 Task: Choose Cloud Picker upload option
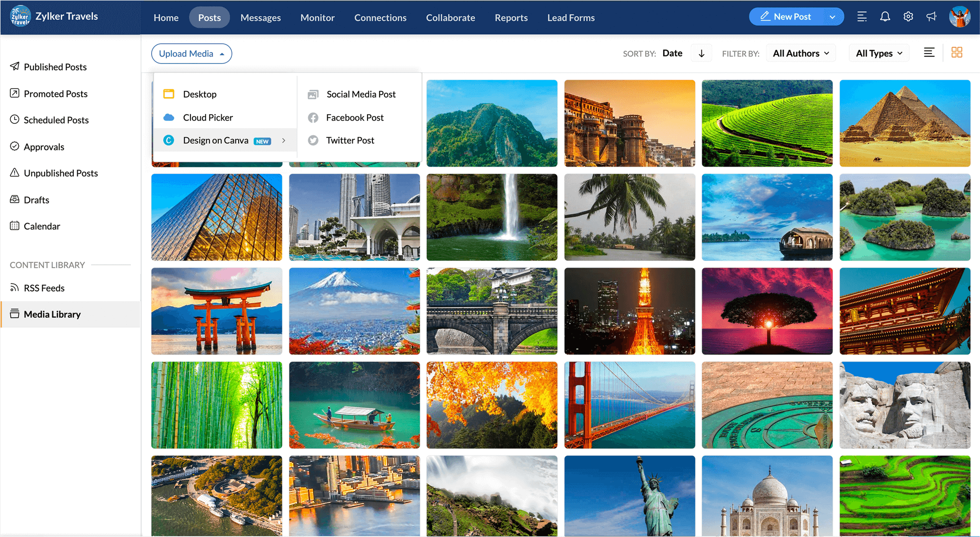click(208, 117)
